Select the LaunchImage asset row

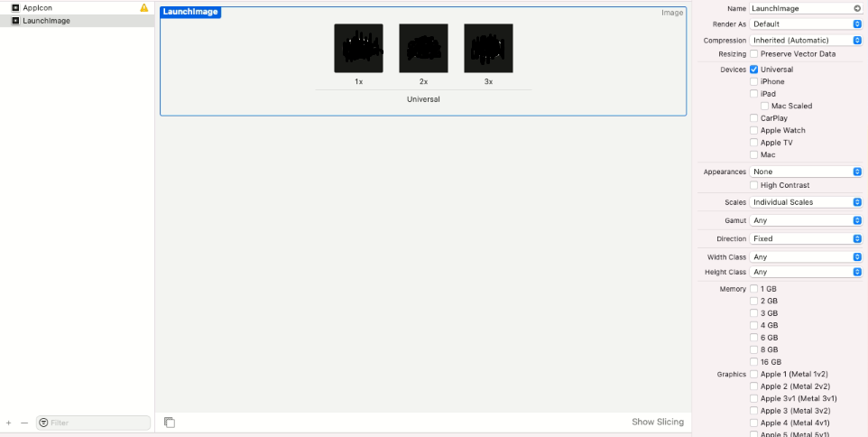click(x=77, y=21)
